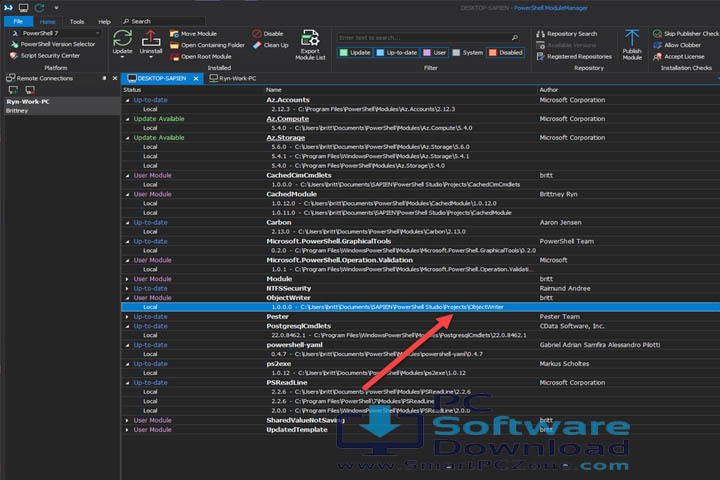Screen dimensions: 720x480
Task: Select Ryn-Work-PC in Remote Connections list
Action: (62, 106)
